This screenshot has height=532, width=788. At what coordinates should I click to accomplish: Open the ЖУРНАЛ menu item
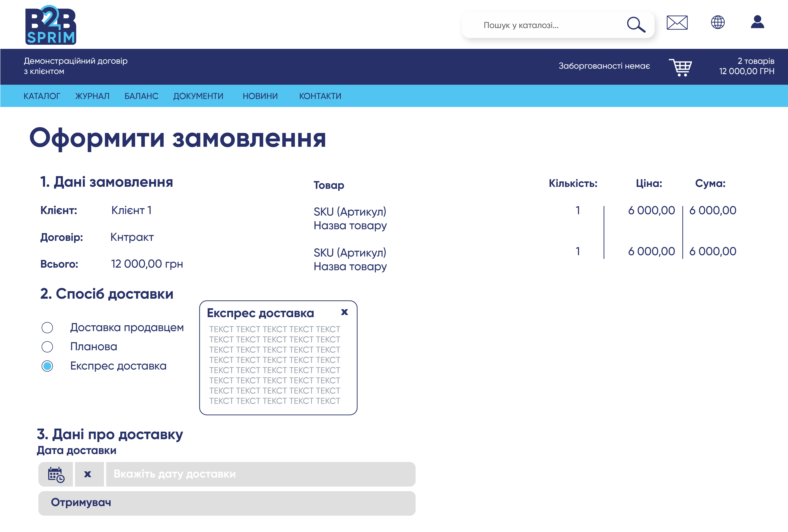pyautogui.click(x=92, y=96)
